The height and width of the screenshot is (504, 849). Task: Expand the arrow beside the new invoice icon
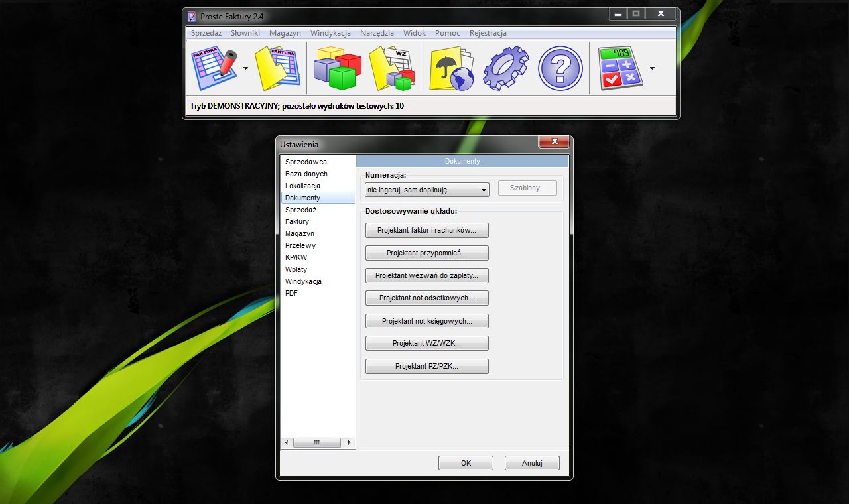point(246,68)
